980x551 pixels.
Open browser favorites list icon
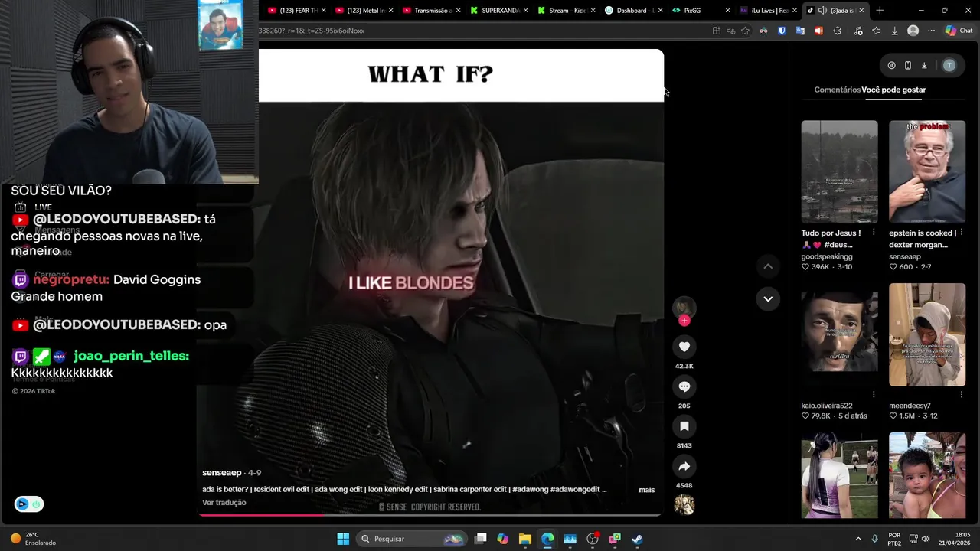tap(877, 31)
